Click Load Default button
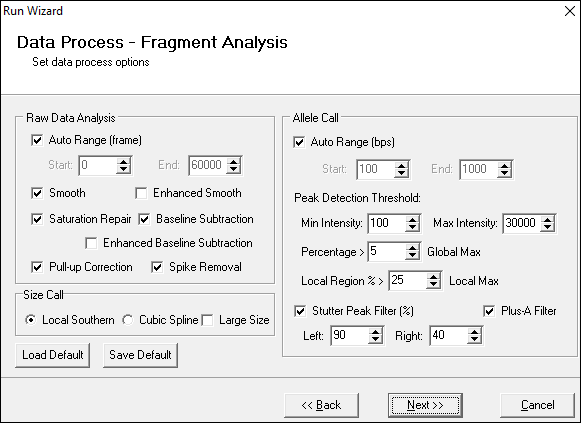The height and width of the screenshot is (423, 581). 53,355
